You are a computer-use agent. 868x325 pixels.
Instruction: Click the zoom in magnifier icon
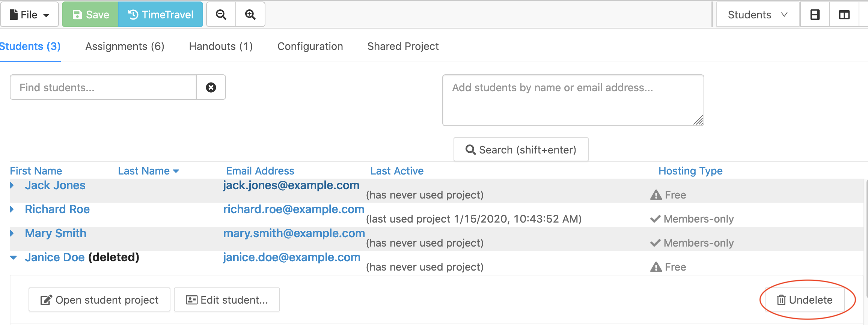point(250,15)
